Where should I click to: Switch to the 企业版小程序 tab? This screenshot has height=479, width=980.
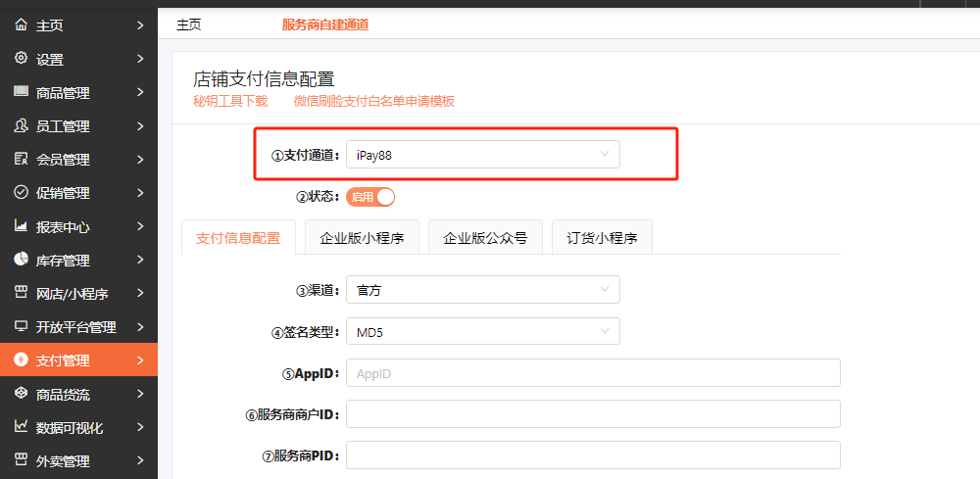tap(362, 237)
